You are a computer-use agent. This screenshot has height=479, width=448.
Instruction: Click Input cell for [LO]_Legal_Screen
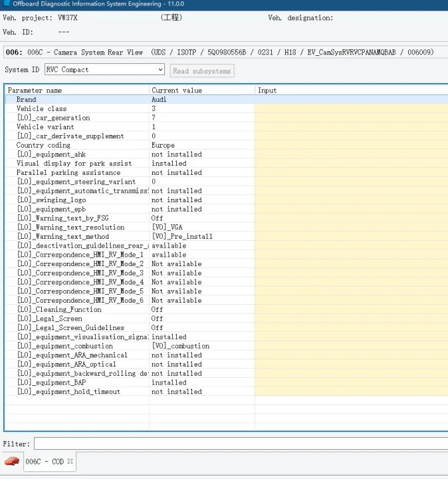point(351,319)
